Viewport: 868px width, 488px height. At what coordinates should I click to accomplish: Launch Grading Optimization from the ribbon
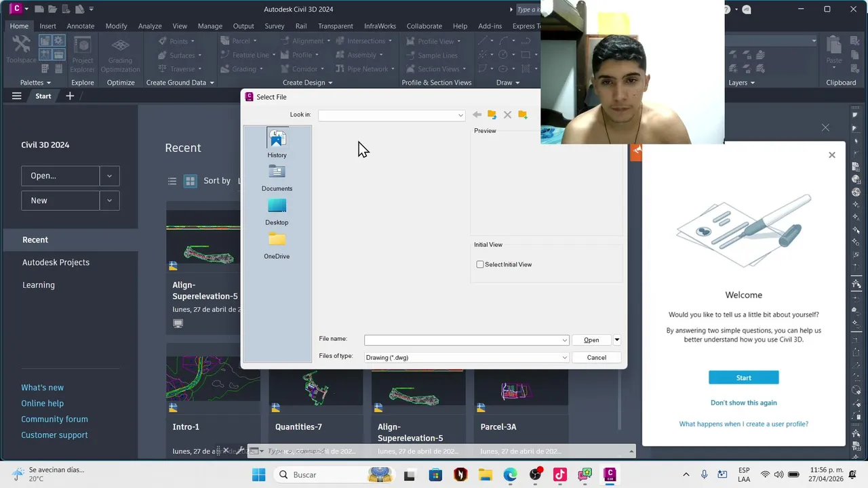(x=121, y=55)
